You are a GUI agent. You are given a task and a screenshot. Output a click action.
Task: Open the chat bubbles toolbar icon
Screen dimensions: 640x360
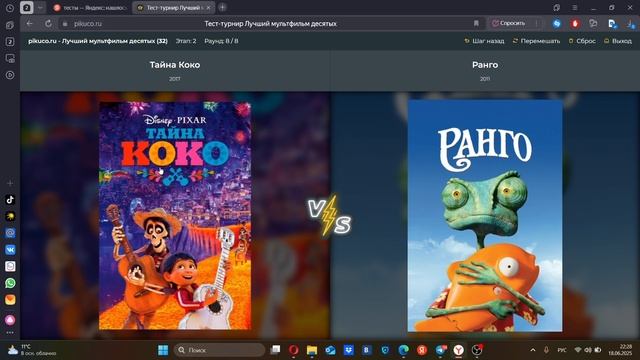click(x=593, y=24)
